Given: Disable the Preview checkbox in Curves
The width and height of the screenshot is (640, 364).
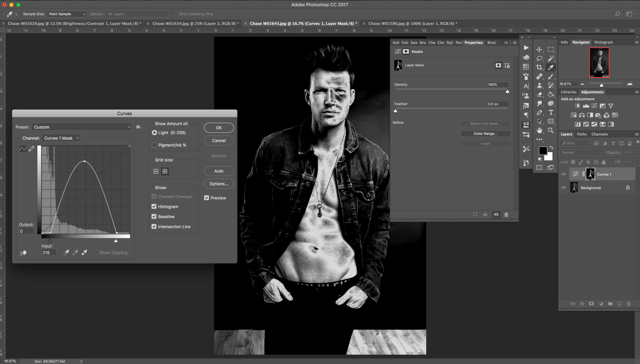Looking at the screenshot, I should (207, 198).
